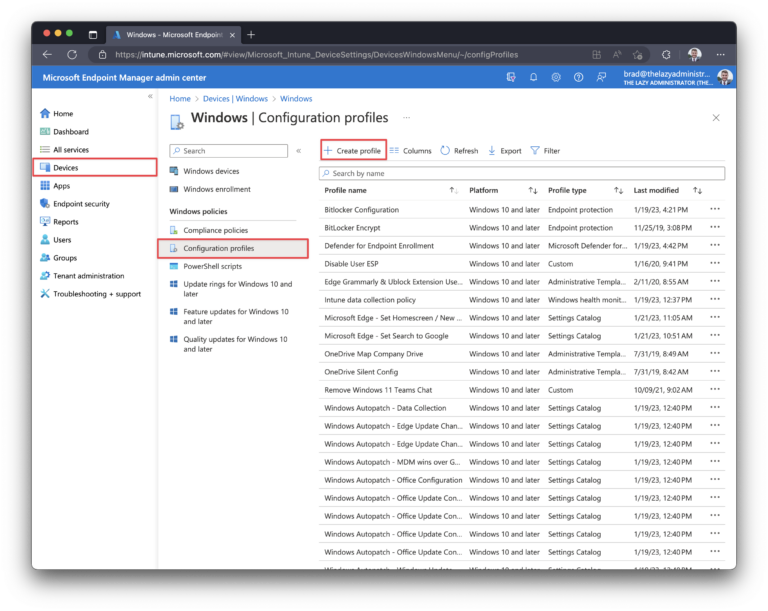The image size is (768, 611).
Task: Open portal settings gear icon
Action: (555, 77)
